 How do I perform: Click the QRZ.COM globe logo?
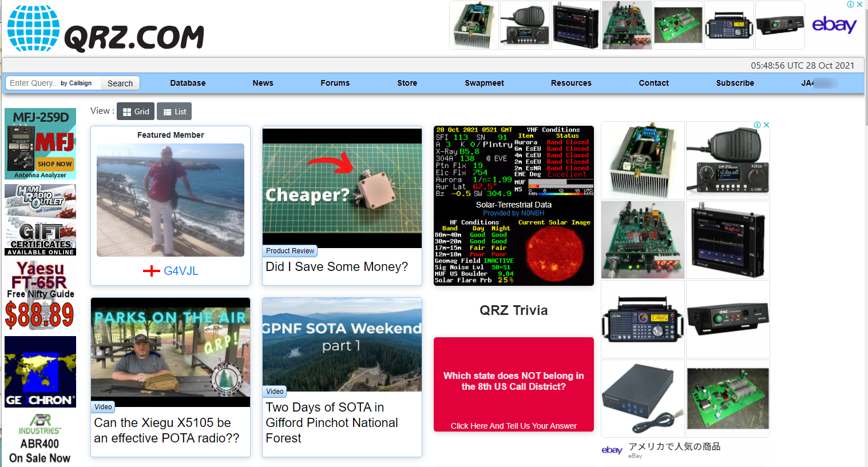[x=33, y=28]
